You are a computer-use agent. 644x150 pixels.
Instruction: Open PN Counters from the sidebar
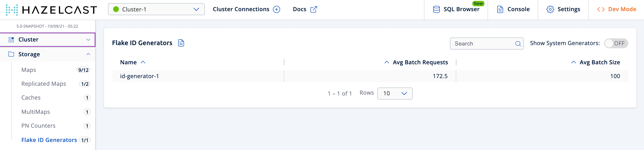pyautogui.click(x=38, y=126)
